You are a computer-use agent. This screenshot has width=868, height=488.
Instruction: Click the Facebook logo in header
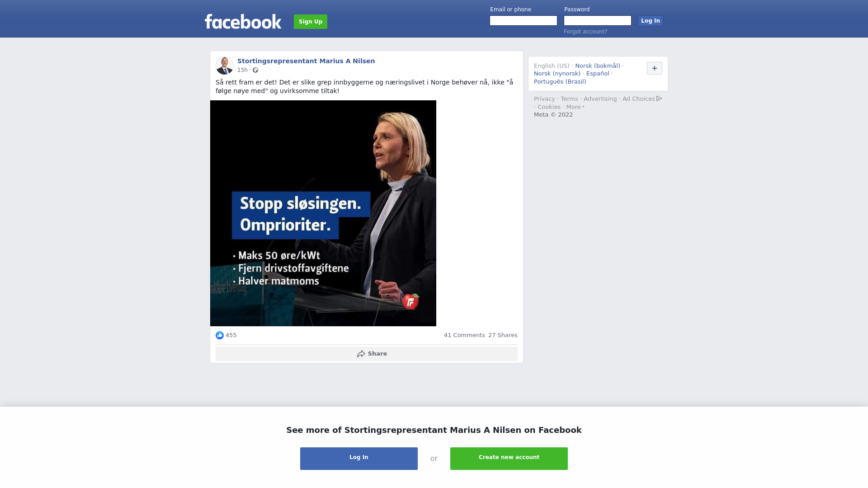243,21
